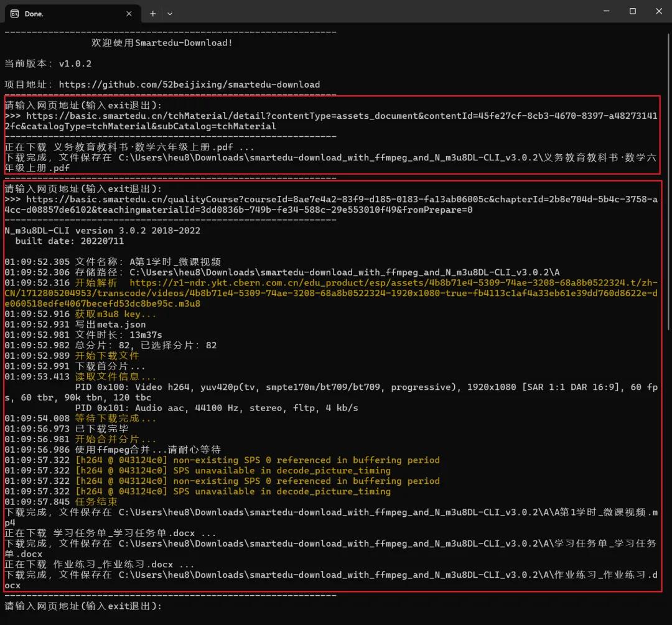Click the 开始下载文件 line
672x625 pixels.
click(x=72, y=356)
